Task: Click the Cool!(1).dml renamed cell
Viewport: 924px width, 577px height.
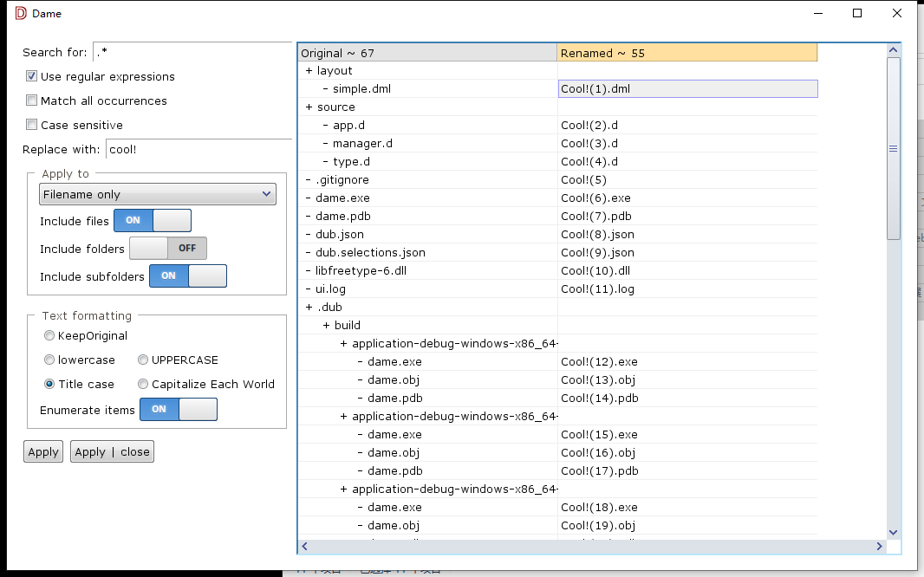Action: point(687,89)
